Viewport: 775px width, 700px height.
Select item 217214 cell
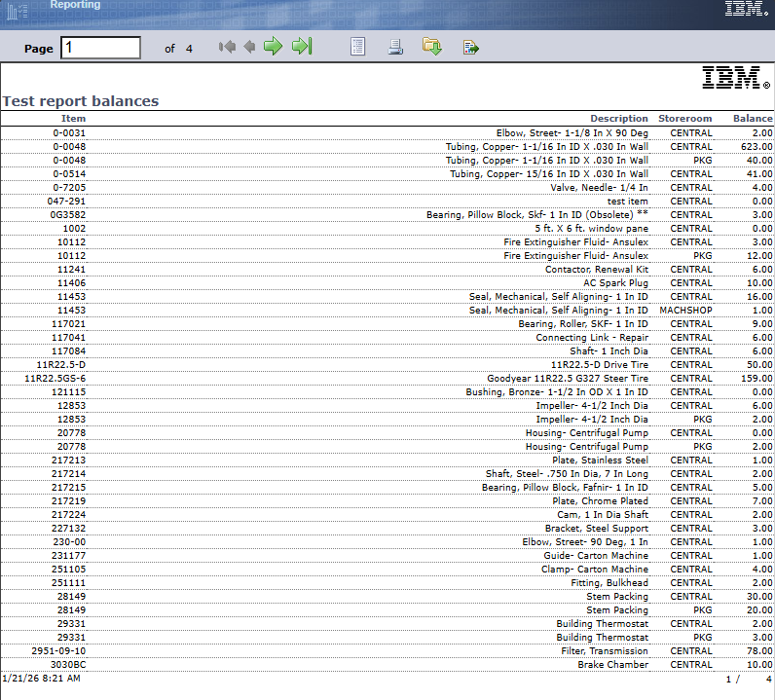(x=69, y=473)
